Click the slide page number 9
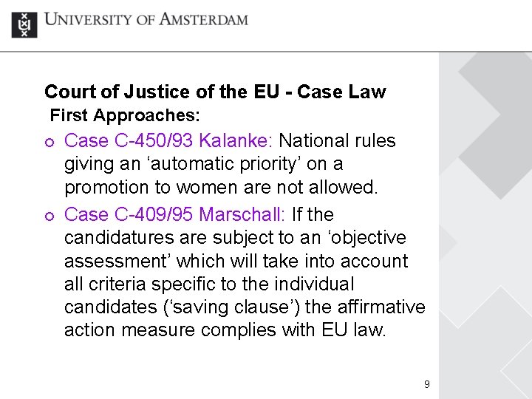Image resolution: width=532 pixels, height=399 pixels. [x=426, y=384]
